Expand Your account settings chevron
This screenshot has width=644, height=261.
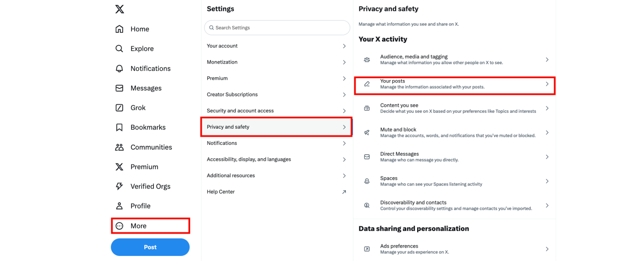click(344, 46)
